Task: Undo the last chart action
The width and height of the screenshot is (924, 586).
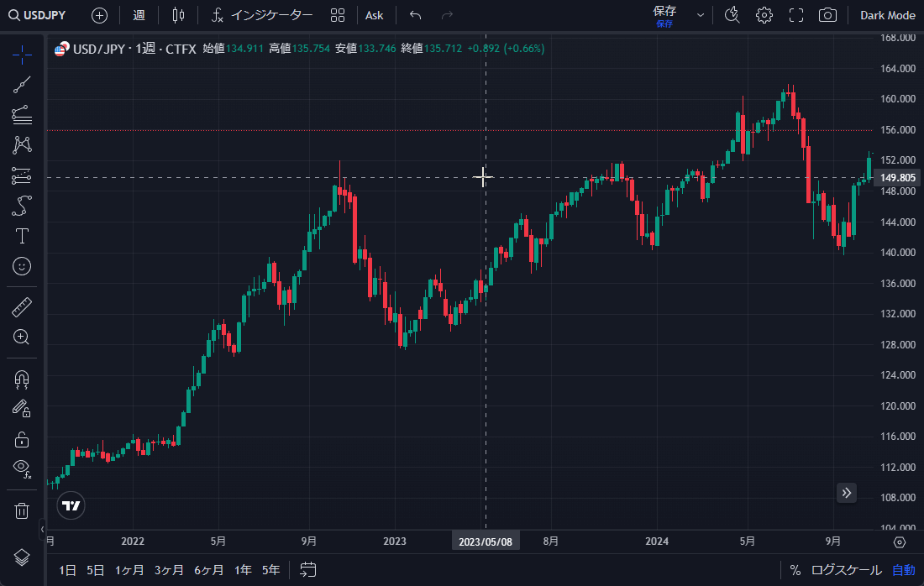Action: (x=416, y=15)
